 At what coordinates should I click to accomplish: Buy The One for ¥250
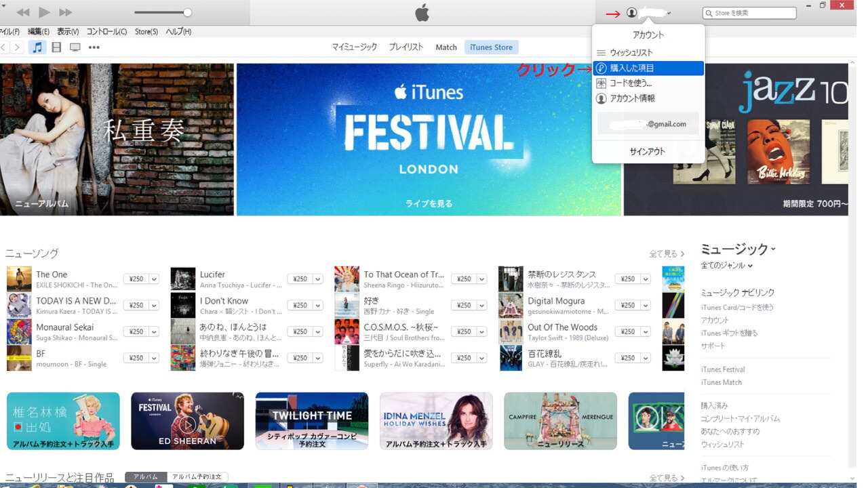tap(136, 279)
